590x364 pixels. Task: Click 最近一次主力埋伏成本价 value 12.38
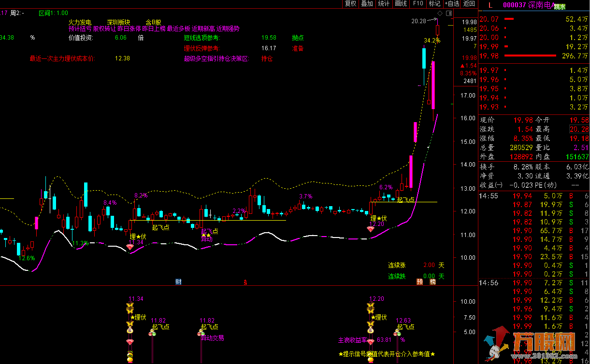(122, 59)
